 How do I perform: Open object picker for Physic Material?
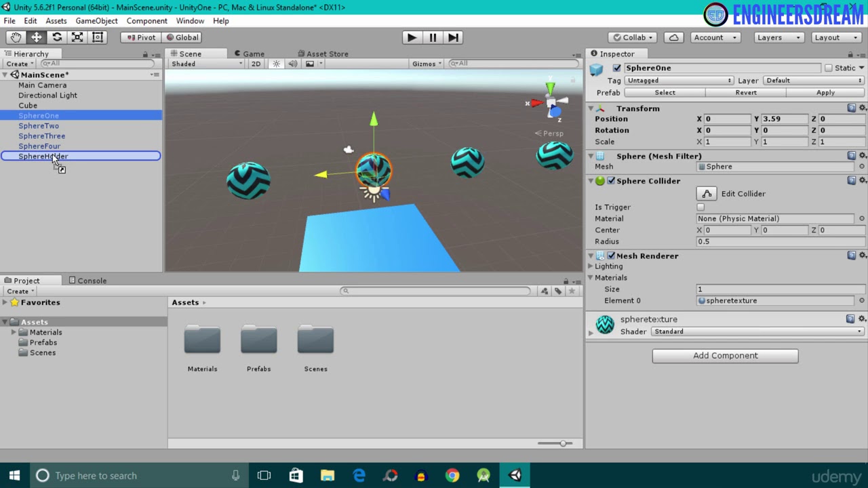click(x=862, y=219)
